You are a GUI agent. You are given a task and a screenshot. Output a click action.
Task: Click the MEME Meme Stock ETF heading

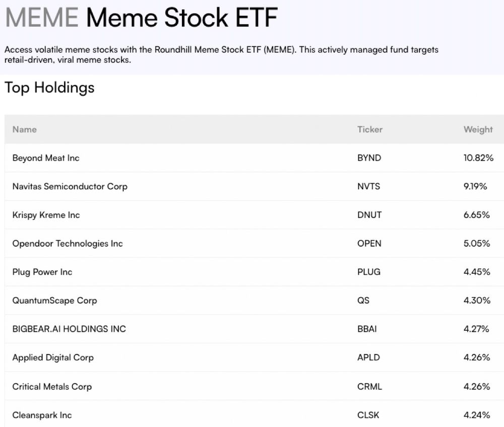point(141,18)
